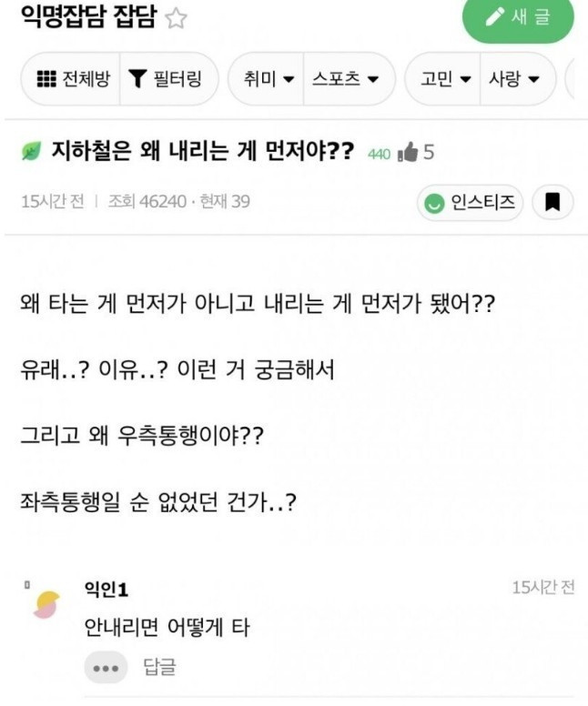The image size is (588, 706).
Task: Click the comment's 15시간 전 timestamp
Action: click(x=543, y=588)
